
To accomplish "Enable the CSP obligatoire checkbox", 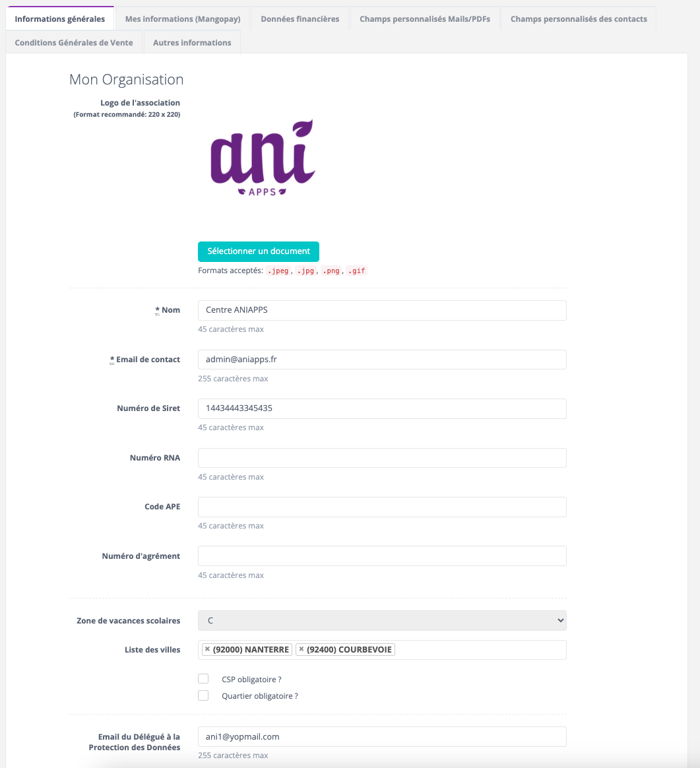I will [203, 679].
